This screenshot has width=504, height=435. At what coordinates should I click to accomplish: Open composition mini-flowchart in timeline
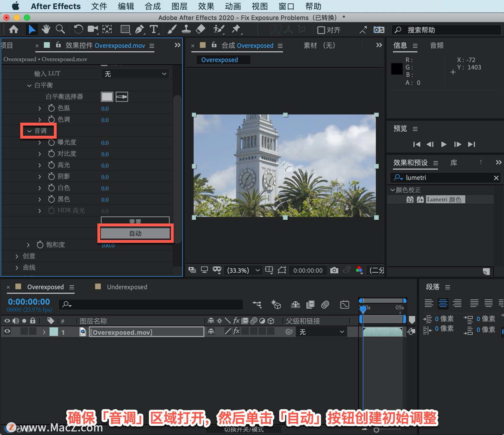pos(257,305)
